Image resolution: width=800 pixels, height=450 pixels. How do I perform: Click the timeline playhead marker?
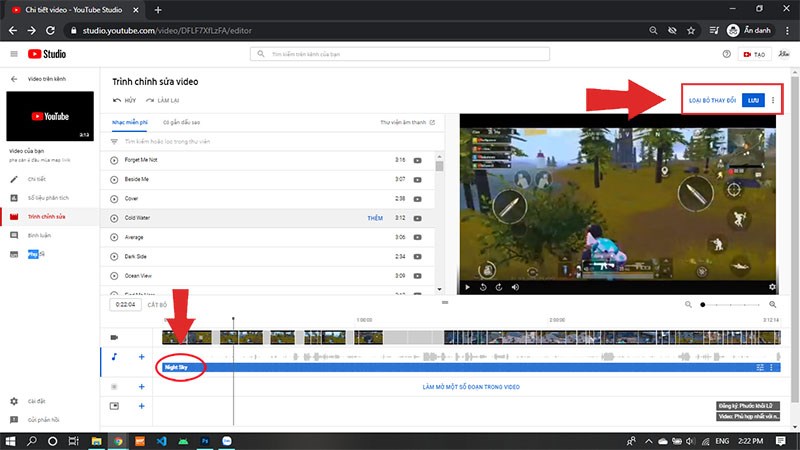233,319
